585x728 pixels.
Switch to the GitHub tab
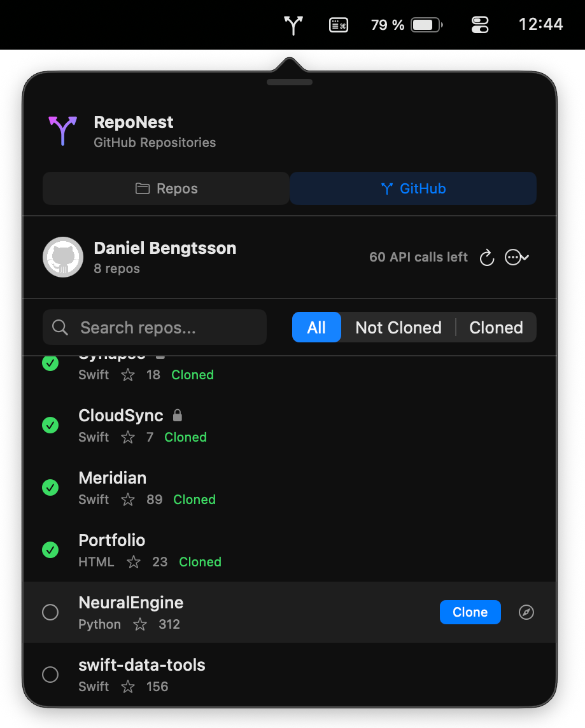pyautogui.click(x=413, y=188)
